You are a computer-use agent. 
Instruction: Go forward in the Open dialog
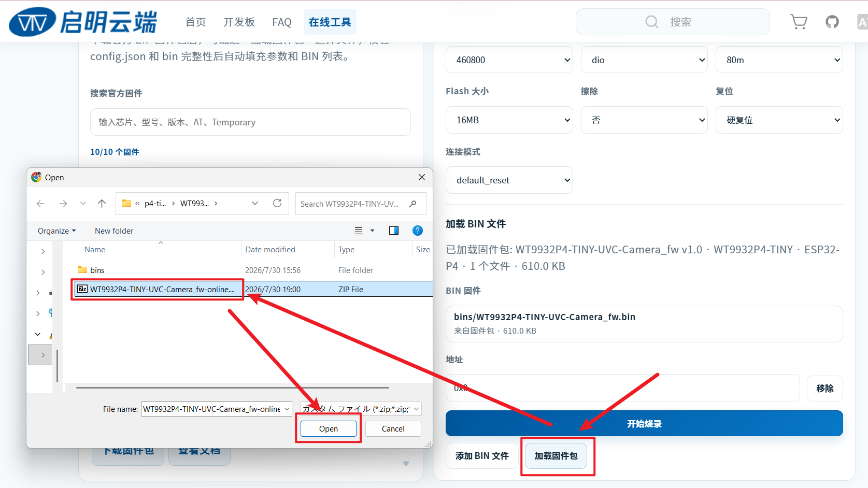63,204
